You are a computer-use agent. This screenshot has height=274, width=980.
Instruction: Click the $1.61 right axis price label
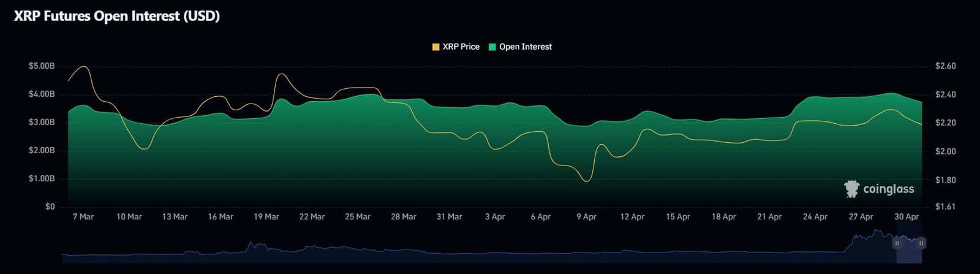pyautogui.click(x=946, y=207)
